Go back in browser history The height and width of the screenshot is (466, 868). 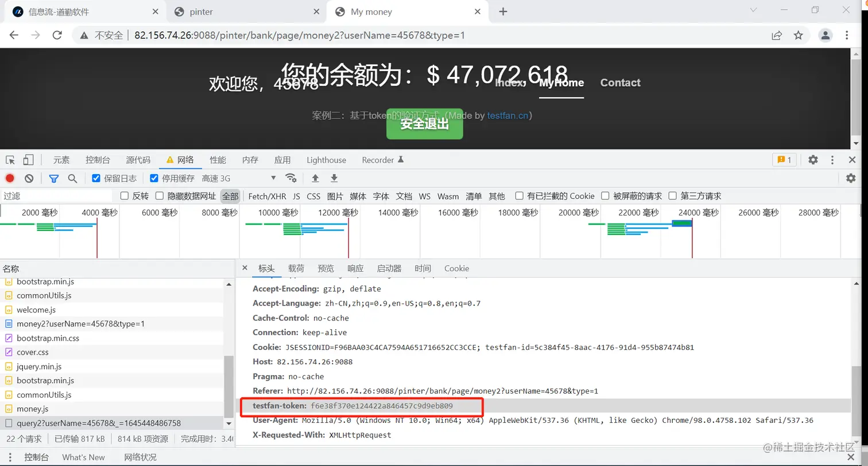tap(14, 35)
